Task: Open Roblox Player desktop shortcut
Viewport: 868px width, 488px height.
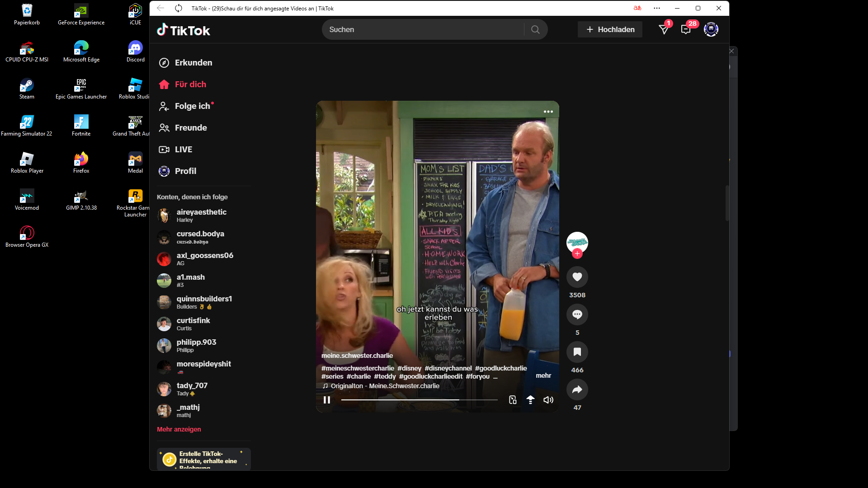Action: tap(27, 163)
